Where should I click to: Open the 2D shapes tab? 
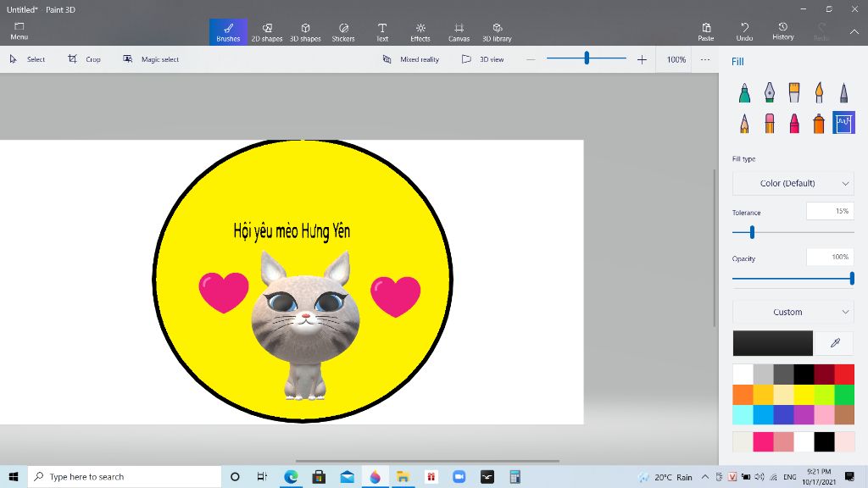267,32
